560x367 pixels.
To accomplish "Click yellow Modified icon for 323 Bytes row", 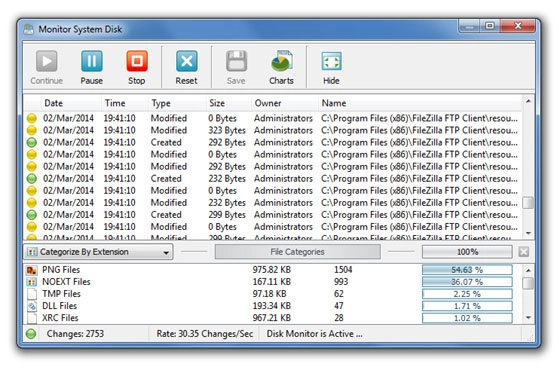I will coord(31,130).
